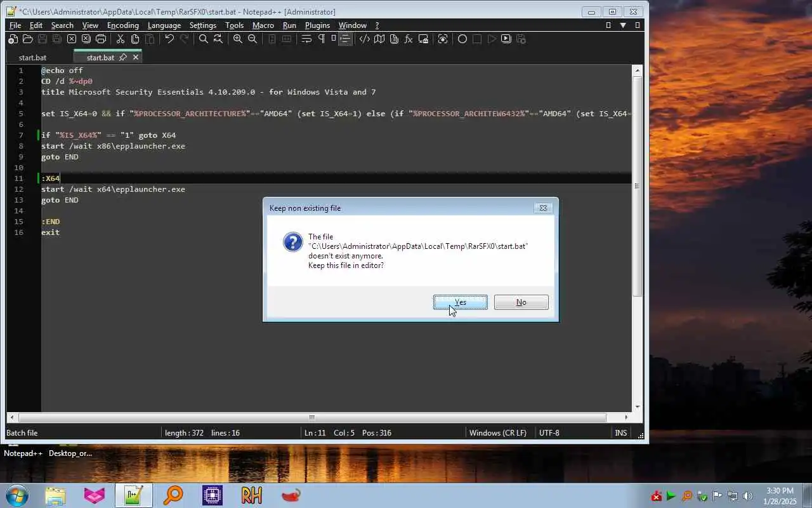Open User Defined Language icon
The width and height of the screenshot is (812, 508).
[x=365, y=39]
